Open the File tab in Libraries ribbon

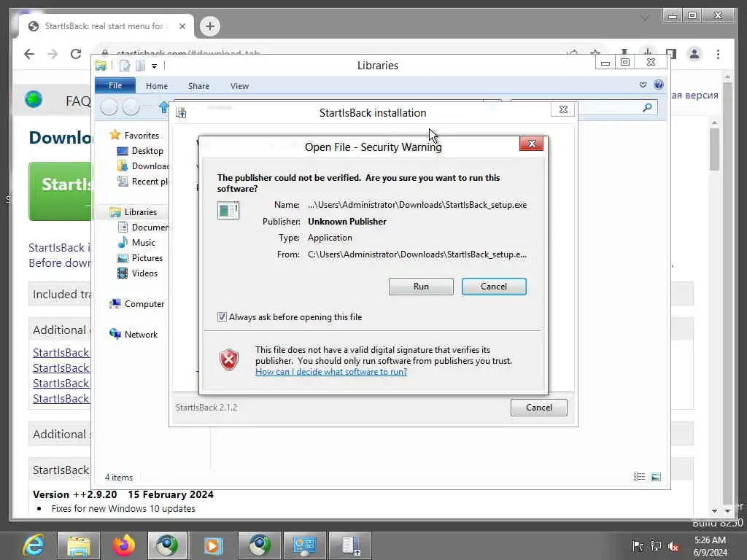pyautogui.click(x=115, y=86)
